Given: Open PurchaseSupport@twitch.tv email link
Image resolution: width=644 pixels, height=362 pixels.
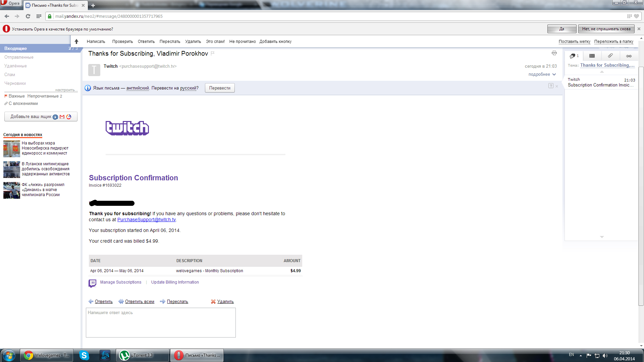Looking at the screenshot, I should tap(147, 220).
